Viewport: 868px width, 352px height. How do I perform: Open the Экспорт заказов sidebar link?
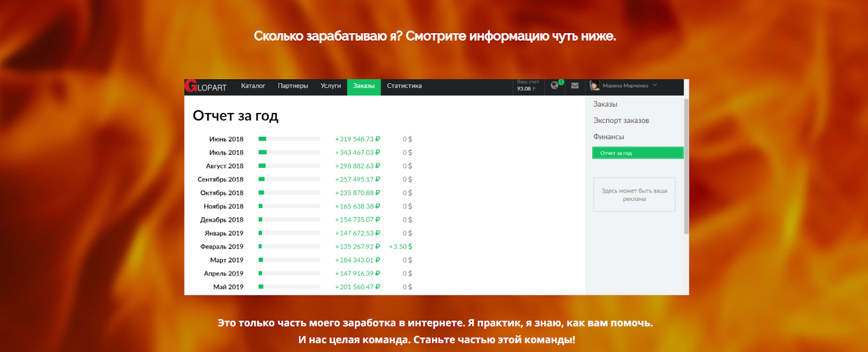click(x=621, y=121)
